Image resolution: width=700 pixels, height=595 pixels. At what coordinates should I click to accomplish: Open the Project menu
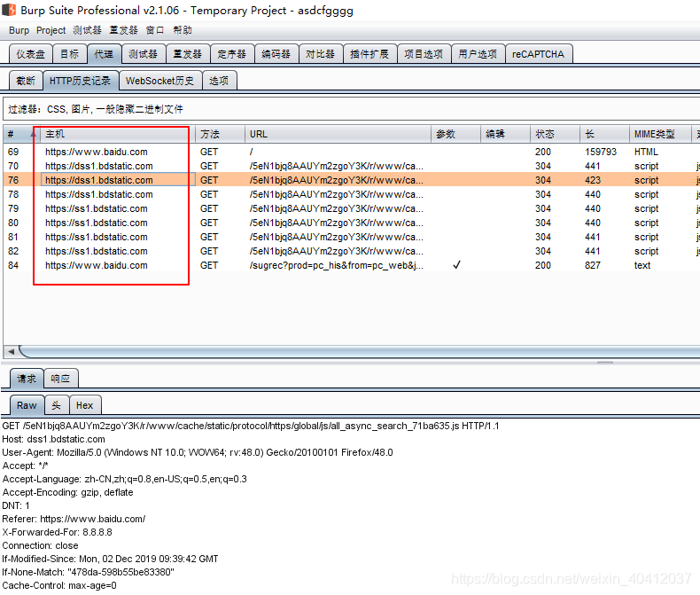(51, 30)
